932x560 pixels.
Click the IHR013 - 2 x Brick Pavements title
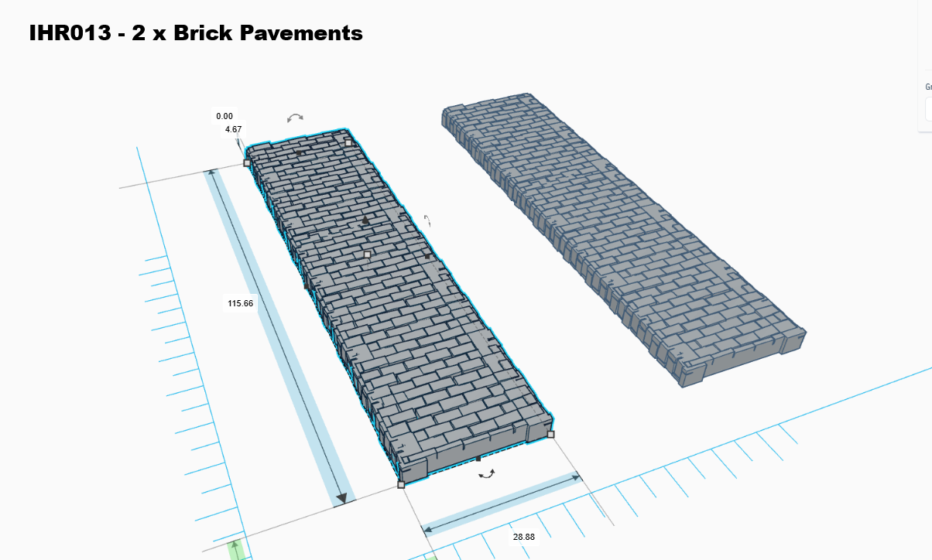(x=196, y=33)
